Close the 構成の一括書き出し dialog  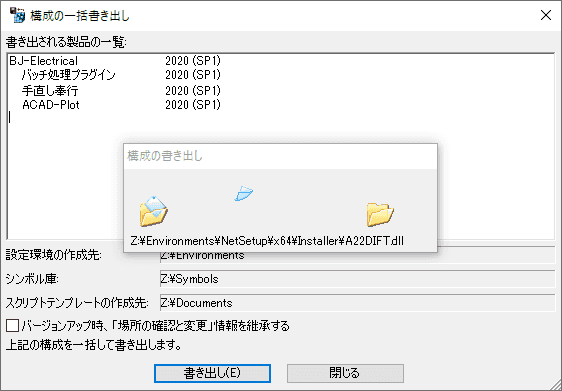pos(546,15)
